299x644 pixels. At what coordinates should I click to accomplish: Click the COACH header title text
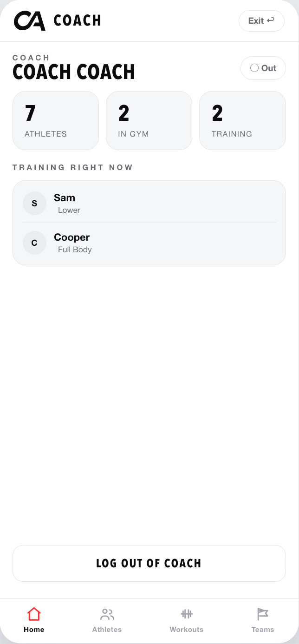pyautogui.click(x=77, y=20)
